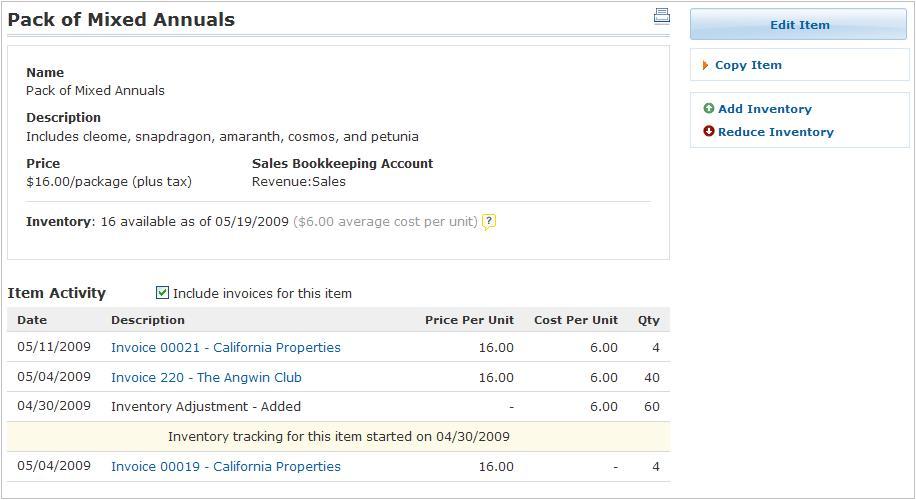Choose the Reduce Inventory link
This screenshot has height=500, width=916.
[775, 132]
